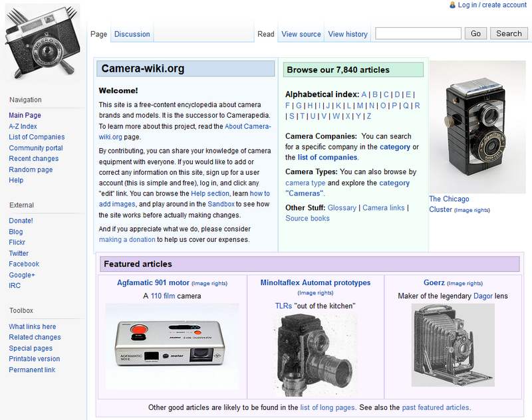
Task: Open category "Cameras" link
Action: pyautogui.click(x=394, y=183)
